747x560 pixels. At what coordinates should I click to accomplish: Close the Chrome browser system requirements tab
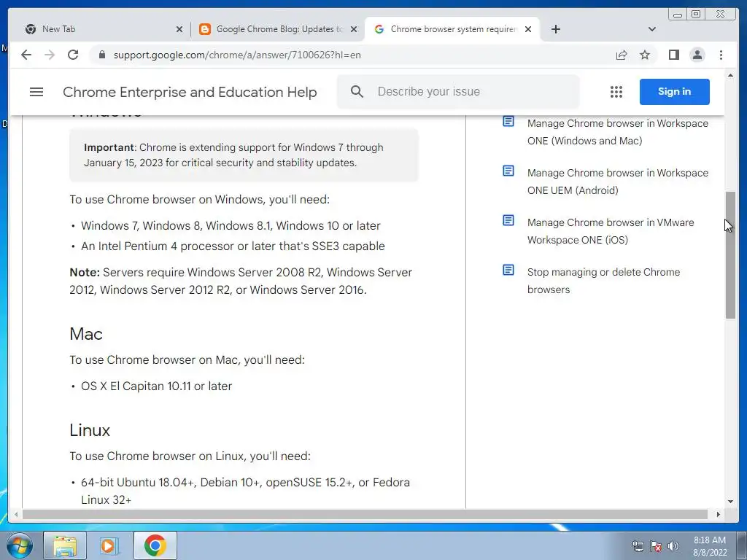click(x=528, y=29)
